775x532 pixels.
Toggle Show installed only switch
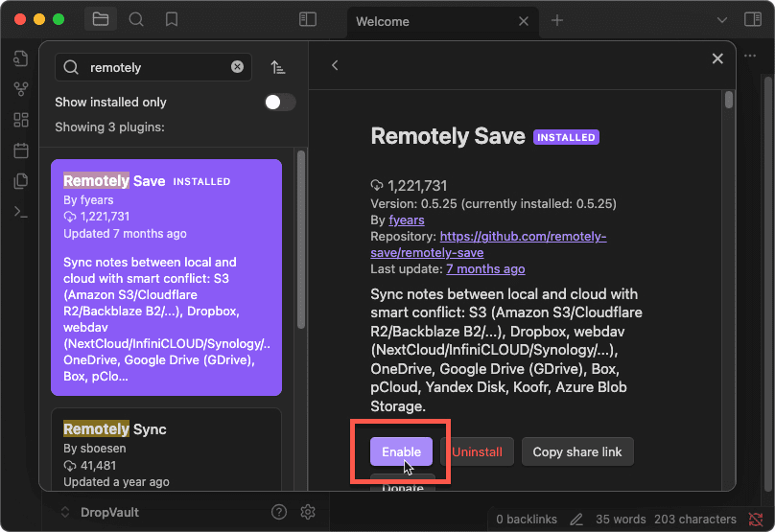click(x=280, y=103)
